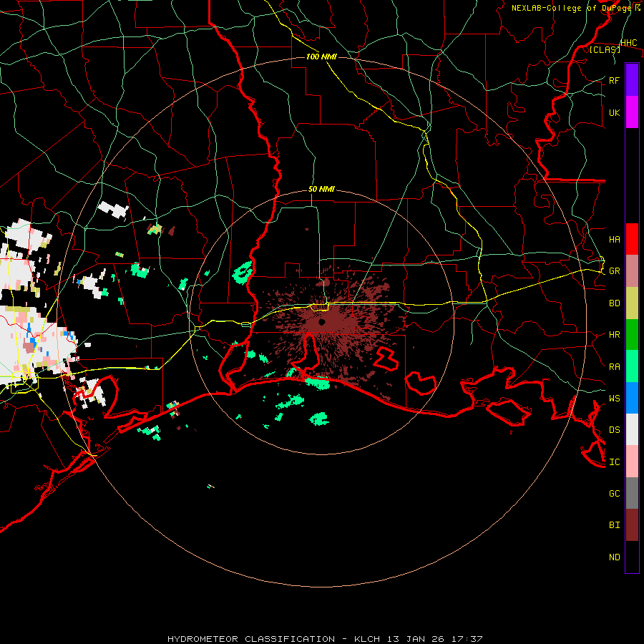Click the ND black legend swatch
The width and height of the screenshot is (644, 644).
point(632,557)
